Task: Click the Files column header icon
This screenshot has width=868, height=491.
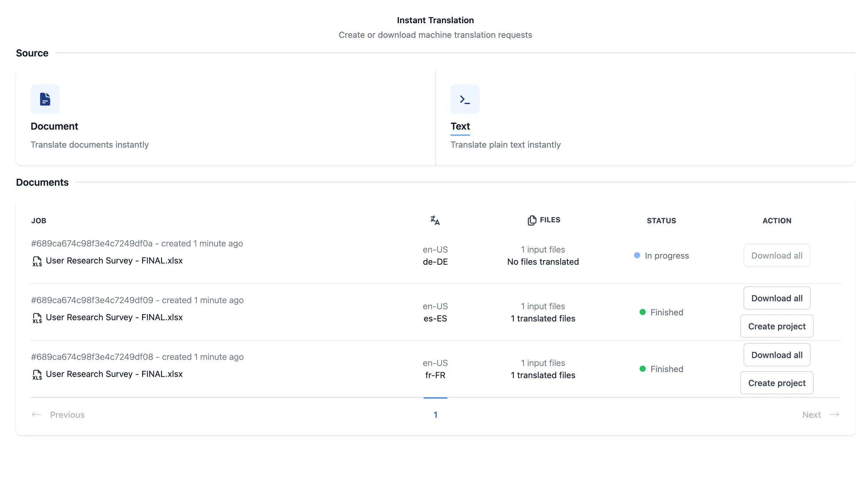Action: pyautogui.click(x=532, y=220)
